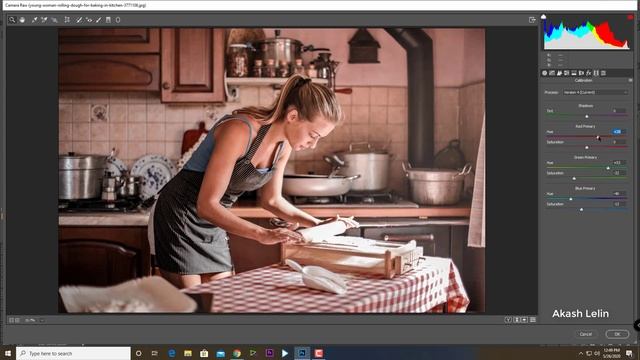The image size is (640, 360).
Task: Open Google Chrome from the taskbar
Action: tap(237, 353)
